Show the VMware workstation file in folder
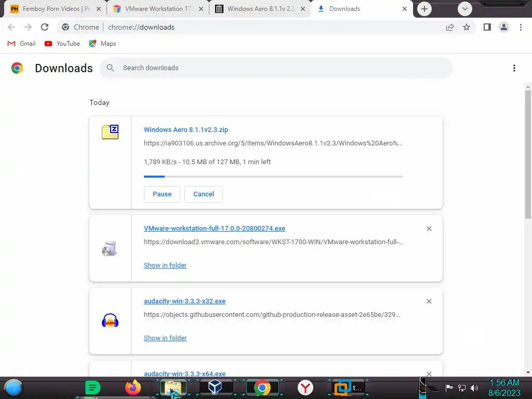 pyautogui.click(x=165, y=265)
